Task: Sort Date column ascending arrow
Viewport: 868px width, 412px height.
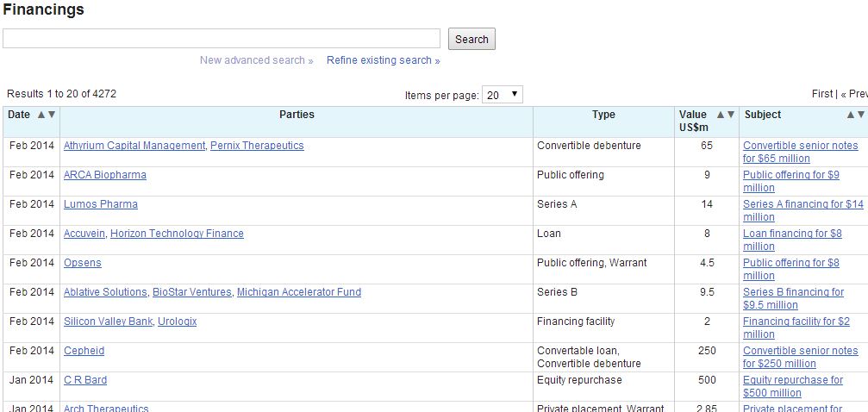Action: pos(41,115)
